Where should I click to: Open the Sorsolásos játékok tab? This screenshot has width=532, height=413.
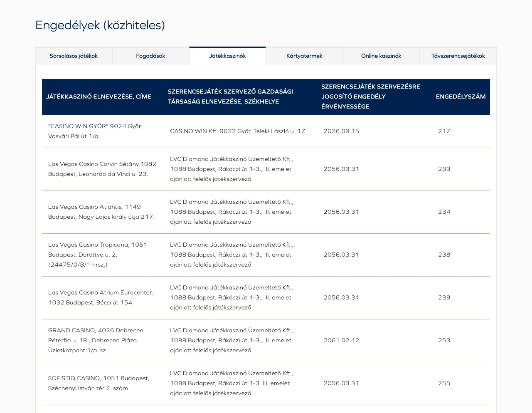74,56
